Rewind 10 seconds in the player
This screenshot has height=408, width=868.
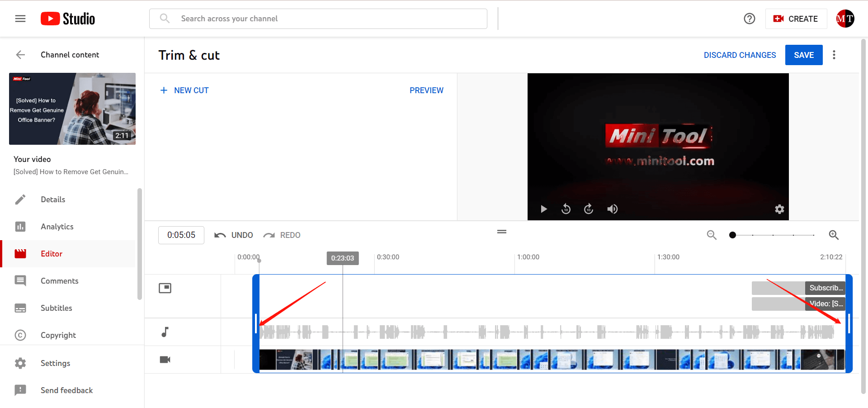point(566,209)
